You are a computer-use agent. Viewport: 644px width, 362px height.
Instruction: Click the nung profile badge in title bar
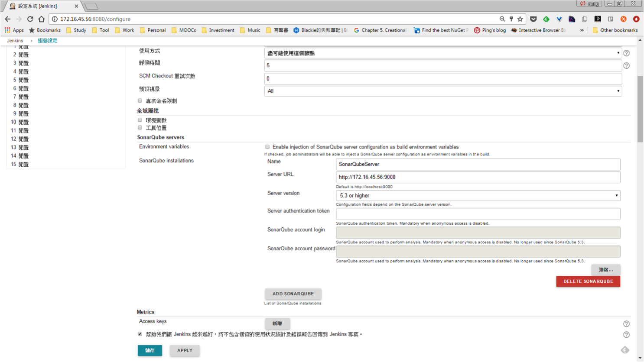[590, 3]
